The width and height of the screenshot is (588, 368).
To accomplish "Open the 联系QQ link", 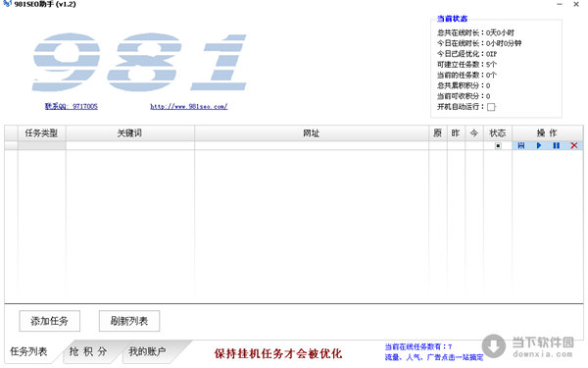I will pos(72,106).
